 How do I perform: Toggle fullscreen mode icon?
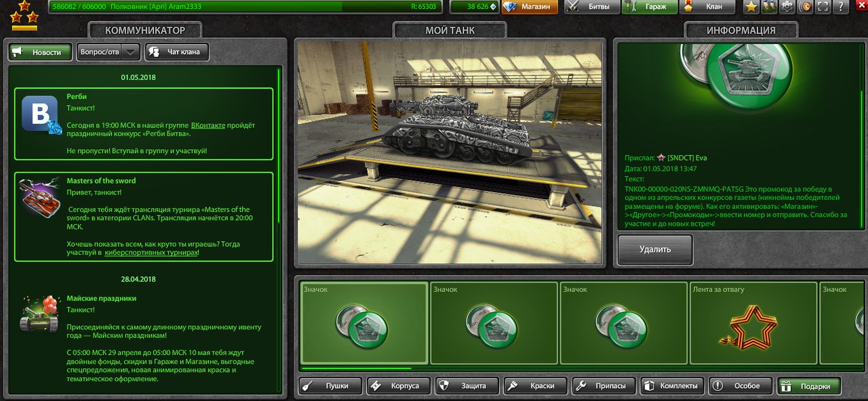[823, 7]
